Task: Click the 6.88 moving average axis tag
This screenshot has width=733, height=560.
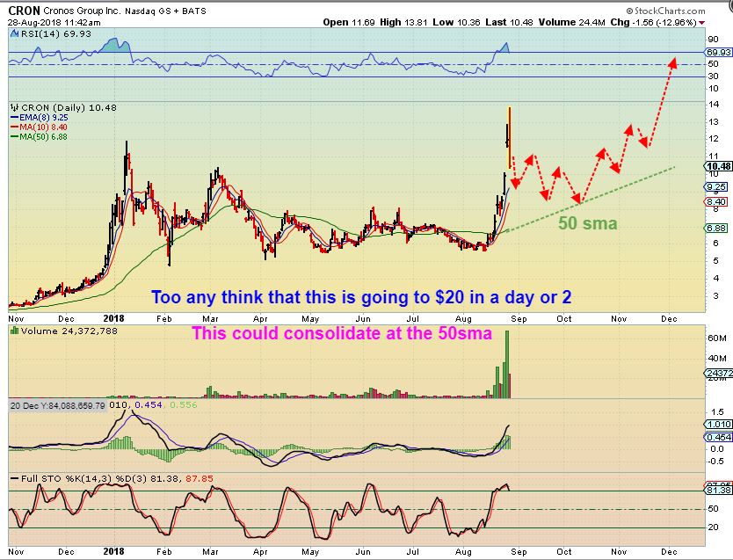Action: 715,228
